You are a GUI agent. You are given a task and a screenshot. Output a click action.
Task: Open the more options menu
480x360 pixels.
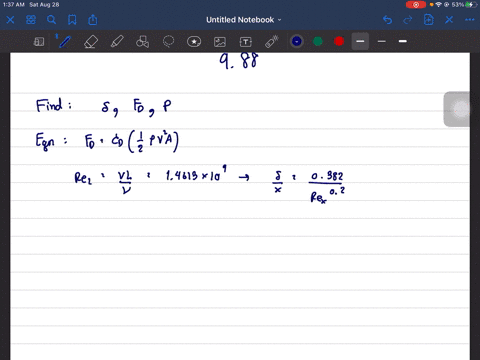(x=470, y=20)
